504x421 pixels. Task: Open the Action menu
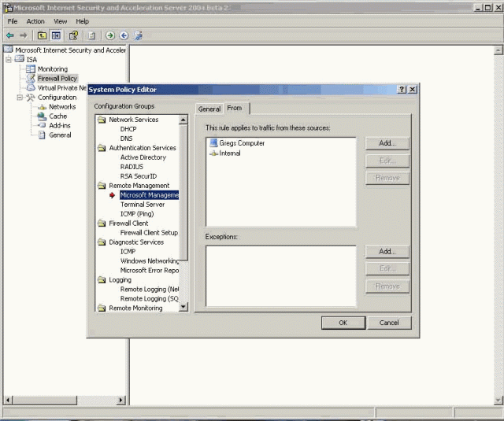[x=35, y=21]
